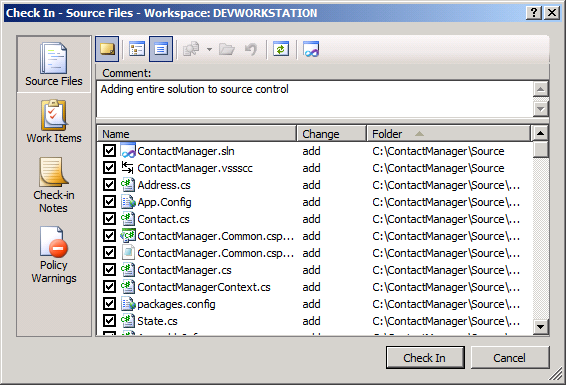This screenshot has width=566, height=385.
Task: Switch to flat list view icon
Action: click(161, 49)
